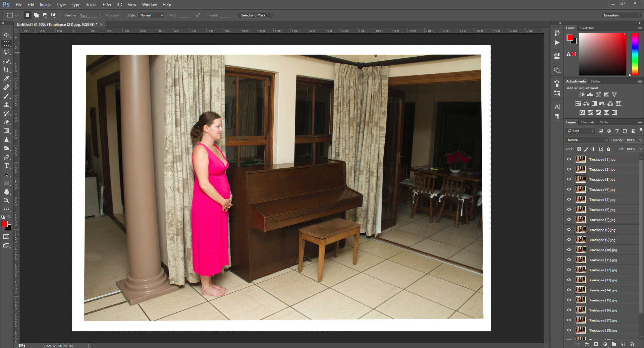The image size is (644, 348).
Task: Open the Layers panel options menu
Action: (x=640, y=122)
